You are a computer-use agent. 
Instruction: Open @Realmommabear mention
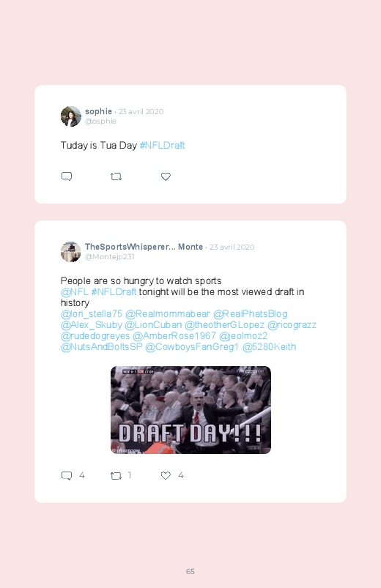pyautogui.click(x=167, y=314)
